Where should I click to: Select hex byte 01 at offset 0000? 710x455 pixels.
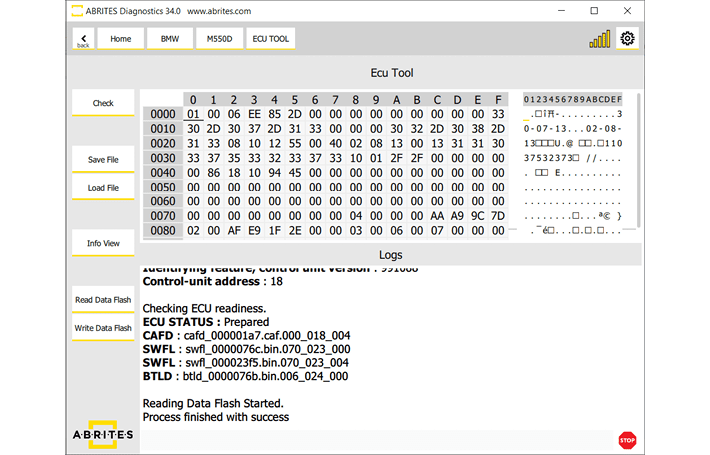(x=193, y=114)
